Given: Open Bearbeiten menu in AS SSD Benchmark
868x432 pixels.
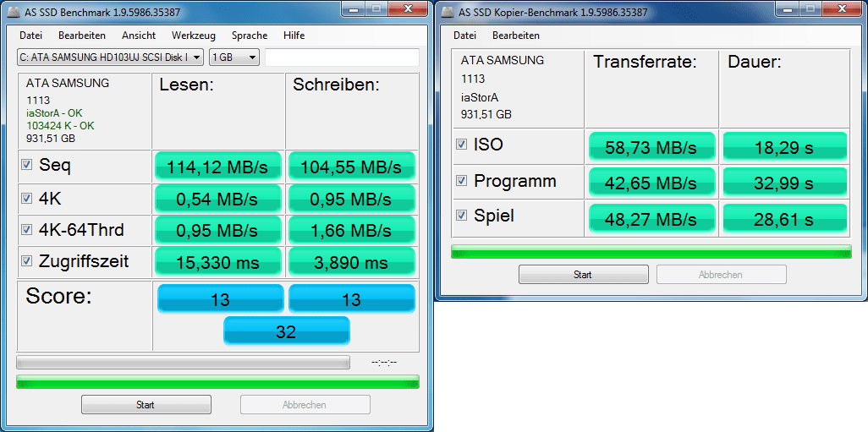Looking at the screenshot, I should (82, 36).
